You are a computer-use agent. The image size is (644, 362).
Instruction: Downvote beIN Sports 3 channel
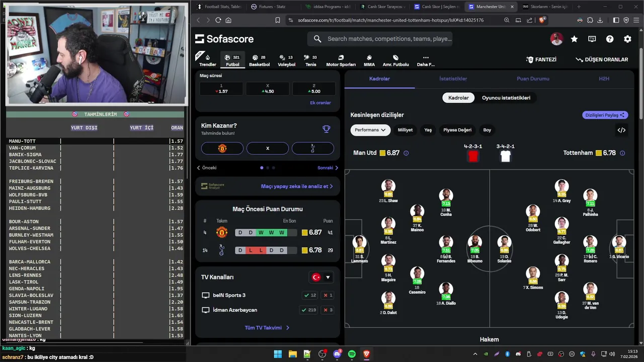click(328, 295)
